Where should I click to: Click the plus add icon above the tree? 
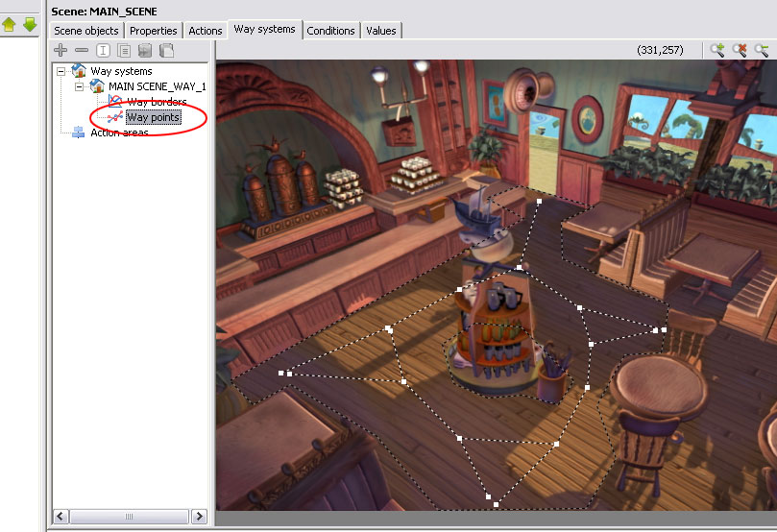pyautogui.click(x=61, y=50)
